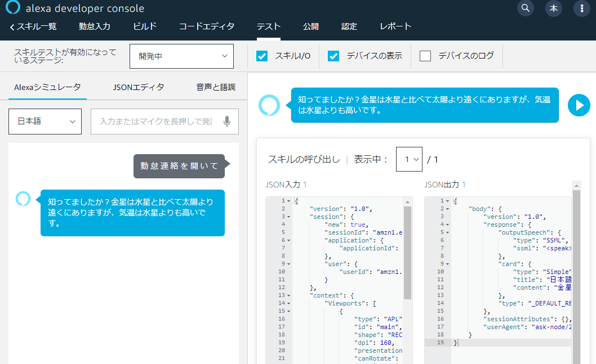Select the テスト tab
This screenshot has width=596, height=364.
[x=268, y=26]
